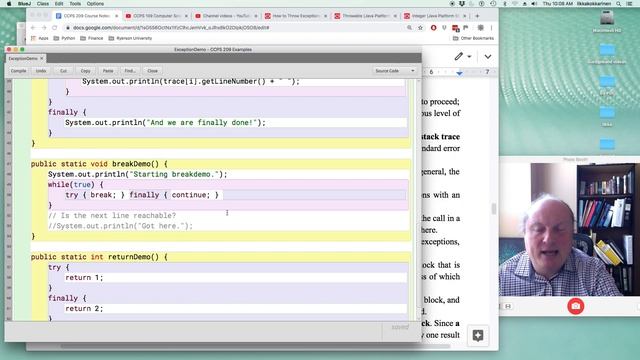Open the BlueJ application menu

[x=24, y=4]
